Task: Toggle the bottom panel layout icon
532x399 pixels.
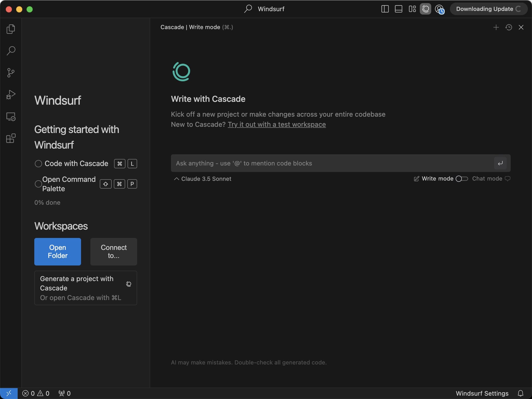Action: click(398, 9)
